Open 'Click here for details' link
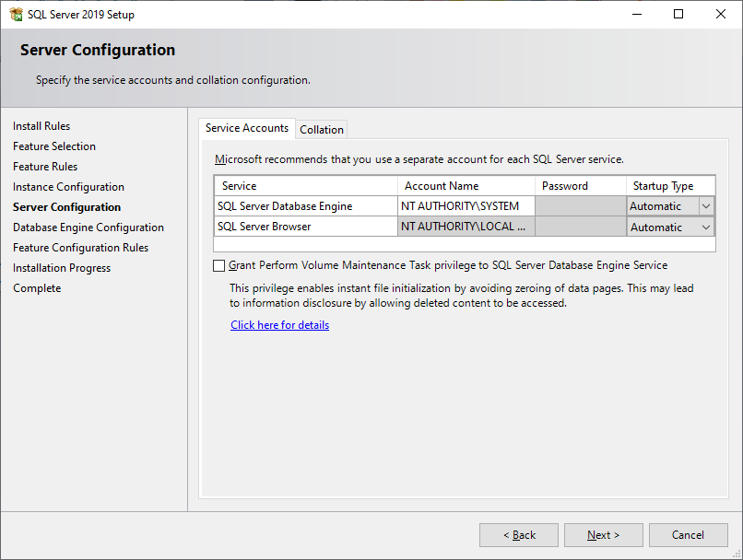Viewport: 743px width, 560px height. click(x=279, y=324)
